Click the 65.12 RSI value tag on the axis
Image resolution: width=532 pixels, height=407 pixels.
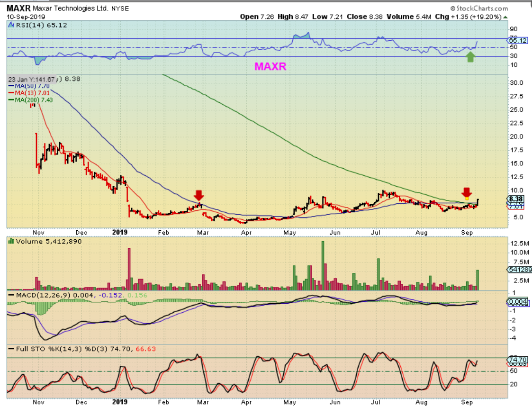[x=518, y=40]
